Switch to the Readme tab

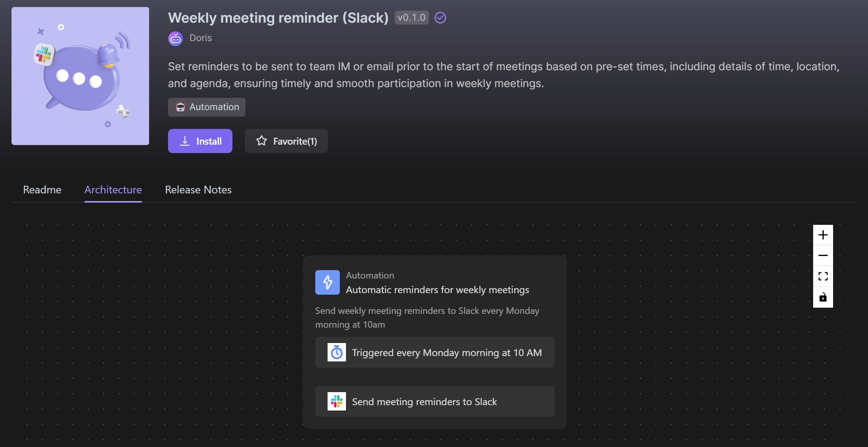point(42,189)
